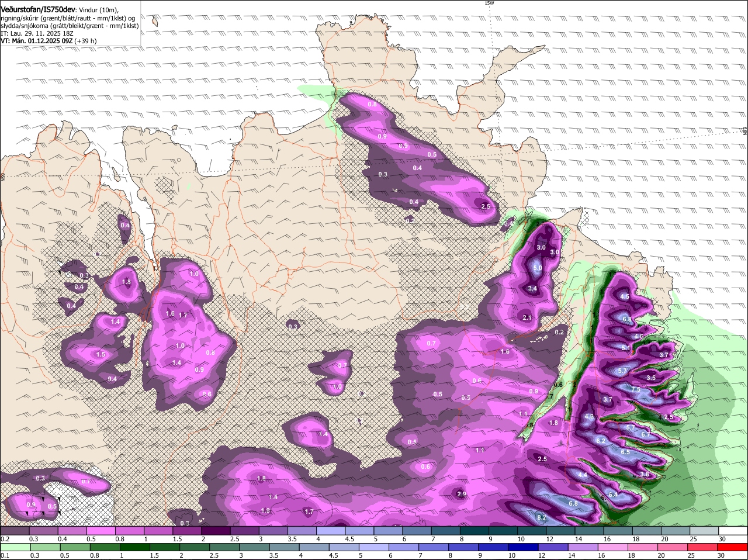Click the 8.2 precipitation value on the map
Screen dimensions: 748x560
pos(541,517)
